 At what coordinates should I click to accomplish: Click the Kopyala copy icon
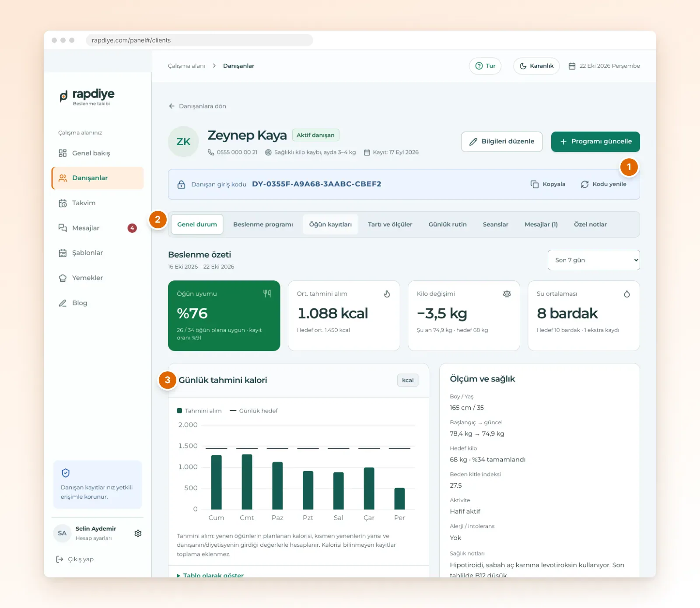(535, 184)
